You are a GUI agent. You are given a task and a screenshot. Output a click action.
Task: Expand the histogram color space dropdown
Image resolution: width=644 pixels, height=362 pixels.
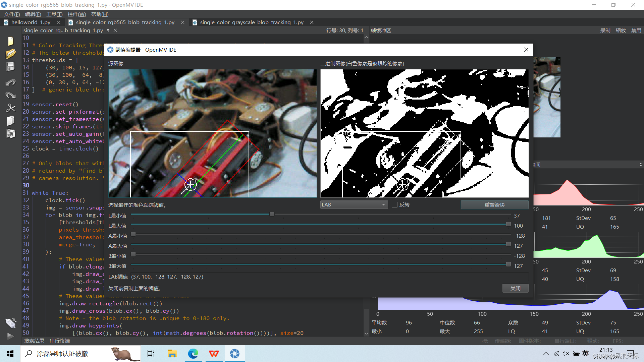(x=640, y=165)
